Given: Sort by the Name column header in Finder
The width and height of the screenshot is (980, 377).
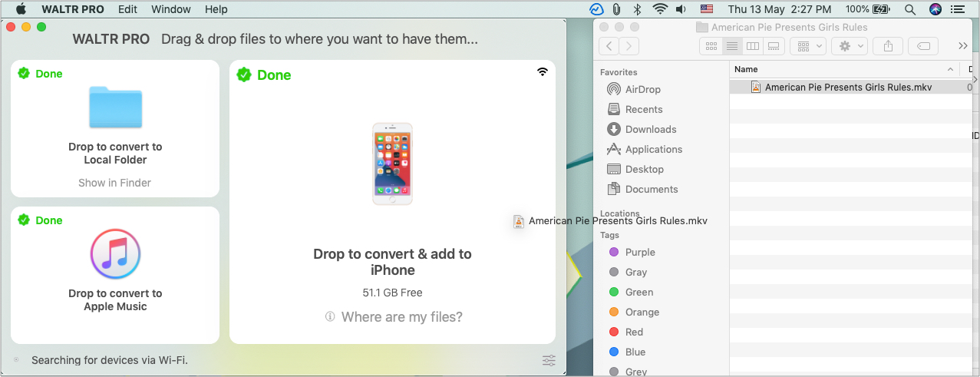Looking at the screenshot, I should click(844, 69).
